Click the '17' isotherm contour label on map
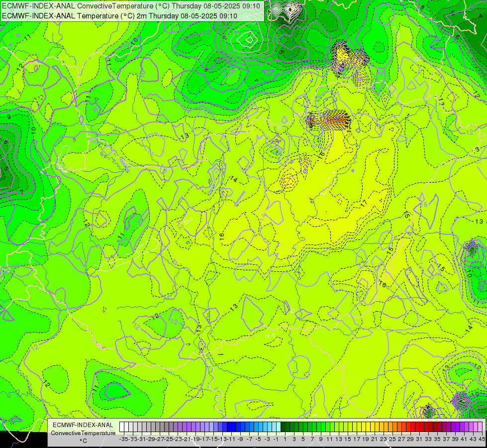 [x=364, y=203]
